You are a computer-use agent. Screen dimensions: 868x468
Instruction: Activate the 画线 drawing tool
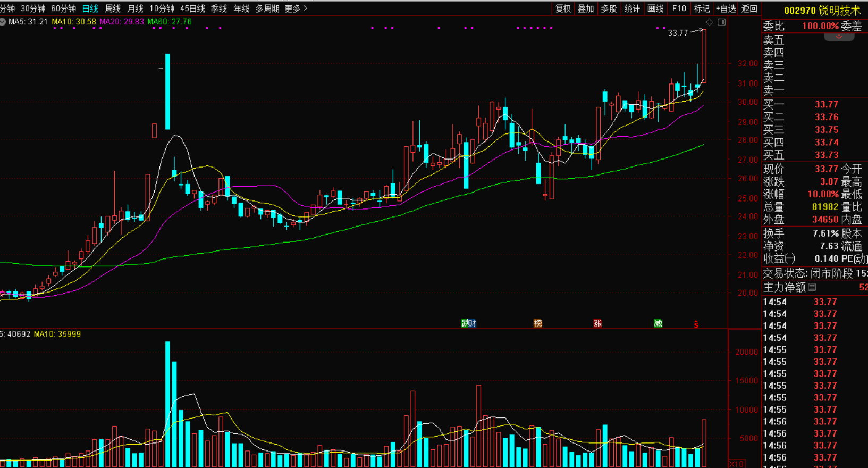coord(655,9)
